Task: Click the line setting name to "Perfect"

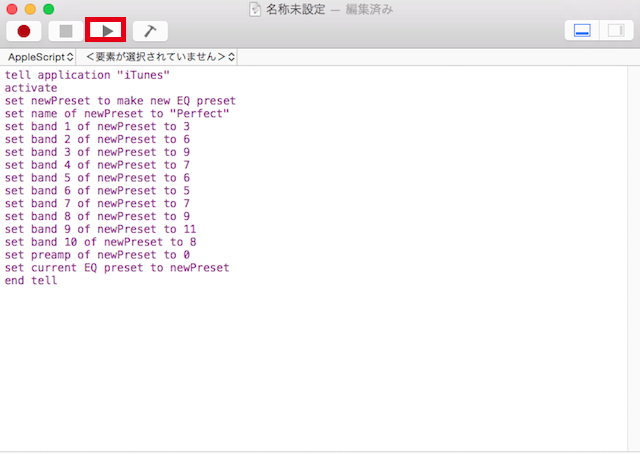Action: coord(117,113)
